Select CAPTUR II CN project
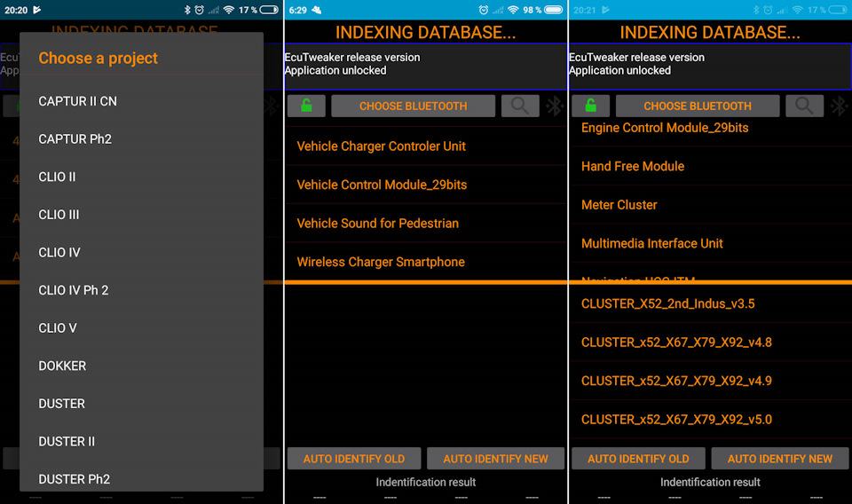Screen dimensions: 852x504 coord(78,101)
